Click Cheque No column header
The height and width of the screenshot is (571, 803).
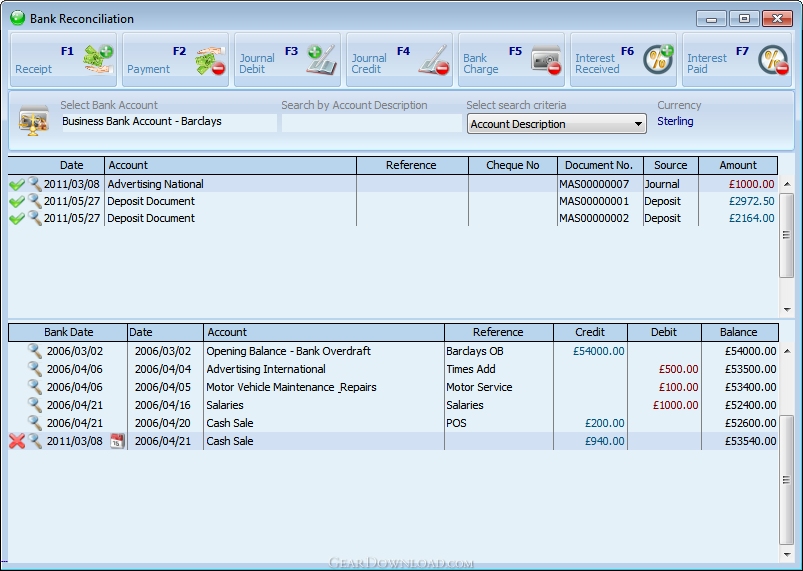pyautogui.click(x=513, y=165)
